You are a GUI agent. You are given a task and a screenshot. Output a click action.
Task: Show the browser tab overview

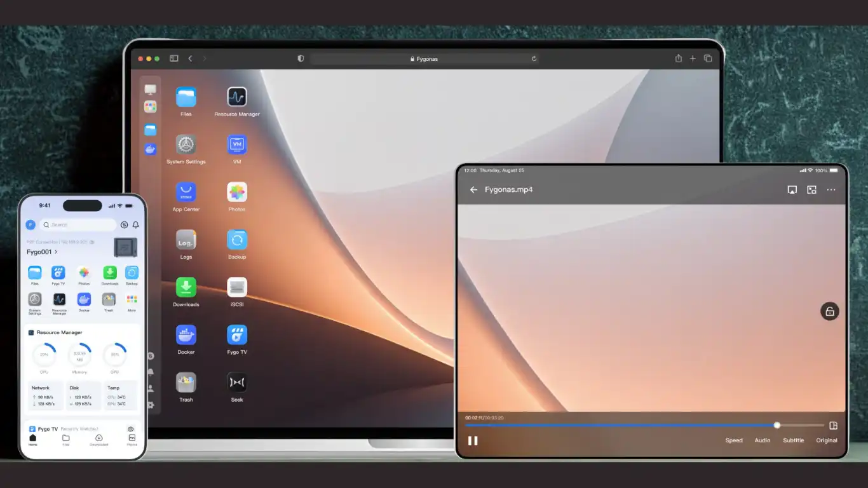[708, 58]
